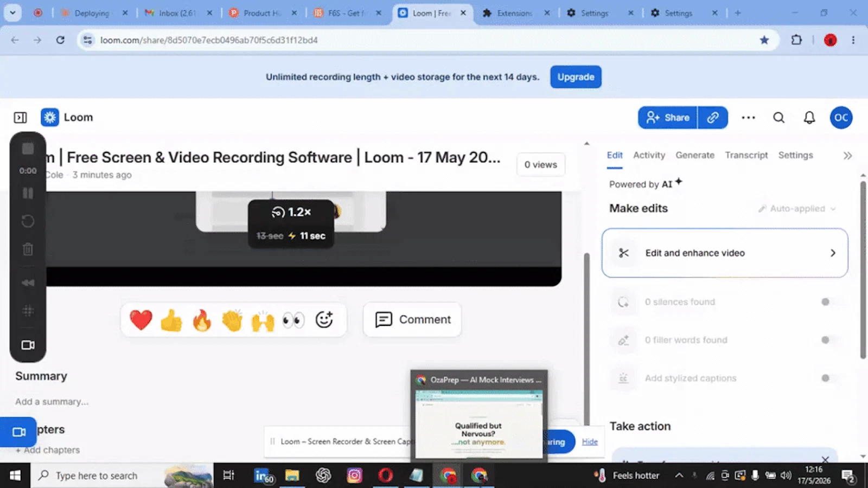Delete the recording with the trash icon
The image size is (868, 488).
[28, 249]
